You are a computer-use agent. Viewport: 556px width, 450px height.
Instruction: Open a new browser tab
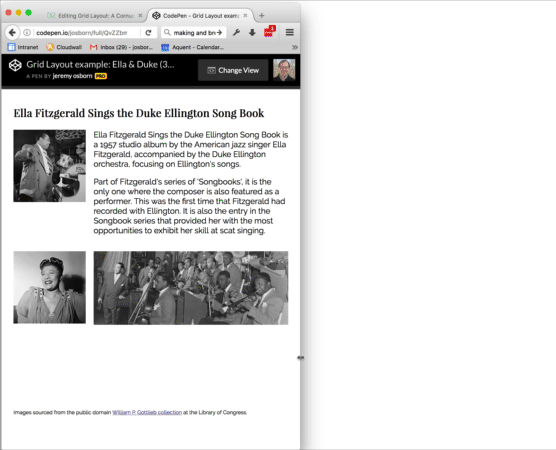(x=262, y=16)
